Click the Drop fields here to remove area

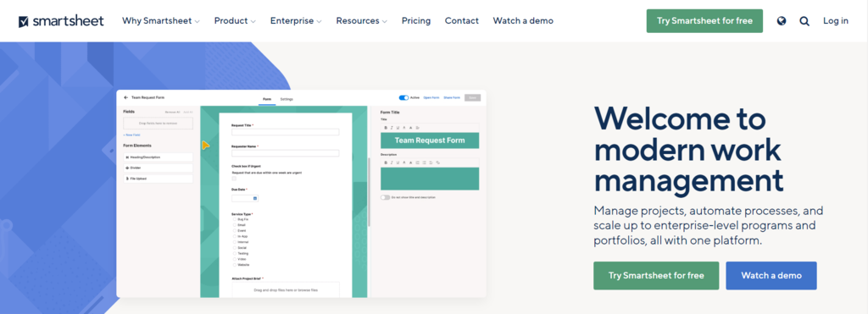pyautogui.click(x=158, y=123)
